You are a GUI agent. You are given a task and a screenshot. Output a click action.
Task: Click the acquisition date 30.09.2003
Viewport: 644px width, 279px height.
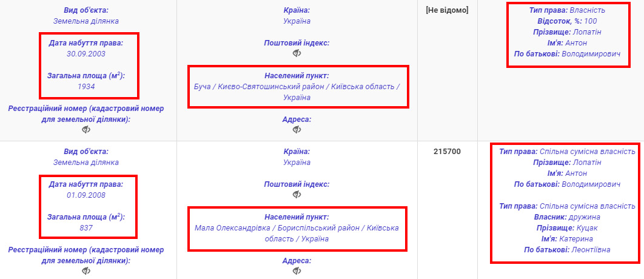tap(86, 53)
